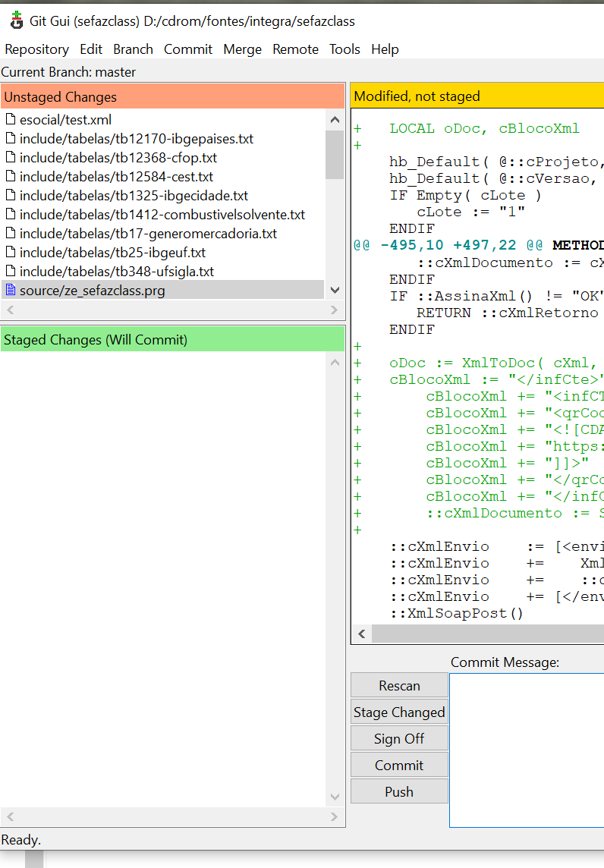This screenshot has height=868, width=604.
Task: Click file icon beside tb12368-cfop.txt
Action: pos(11,158)
